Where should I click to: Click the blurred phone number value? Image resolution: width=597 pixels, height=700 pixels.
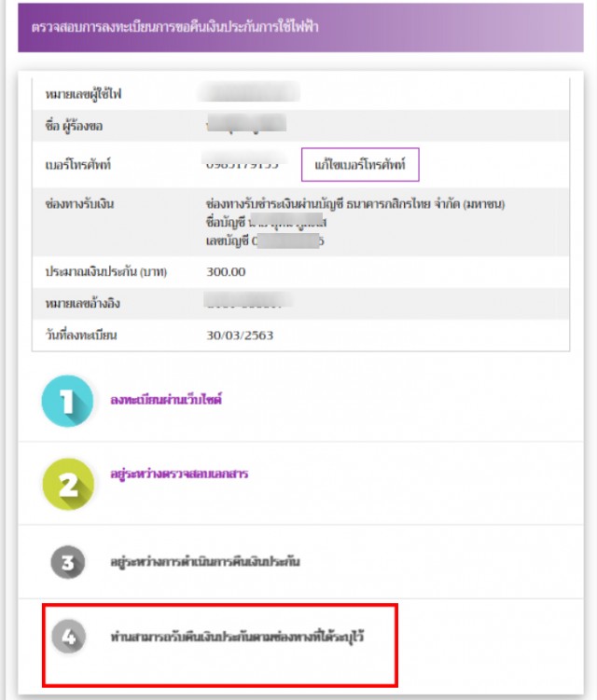click(243, 161)
